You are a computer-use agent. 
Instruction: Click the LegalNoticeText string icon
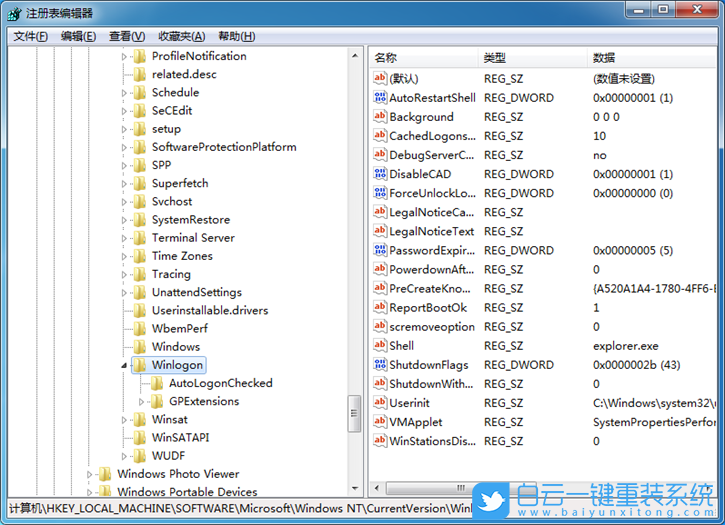(380, 231)
